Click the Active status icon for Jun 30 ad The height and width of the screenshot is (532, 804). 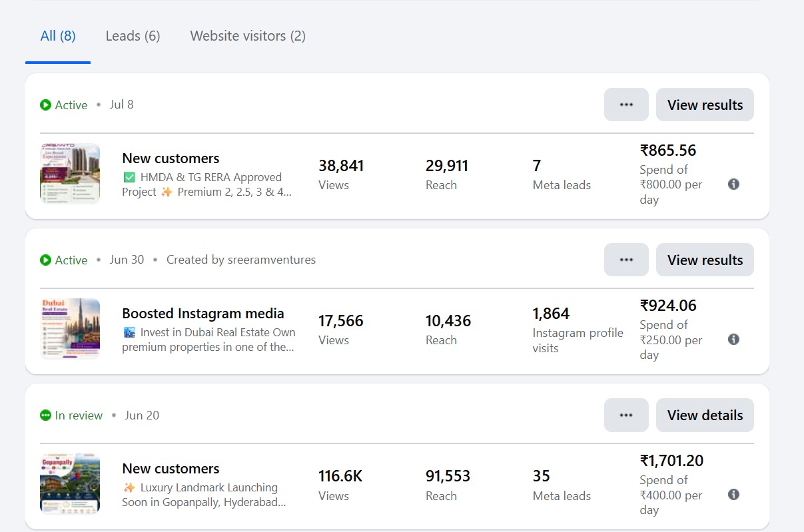45,260
